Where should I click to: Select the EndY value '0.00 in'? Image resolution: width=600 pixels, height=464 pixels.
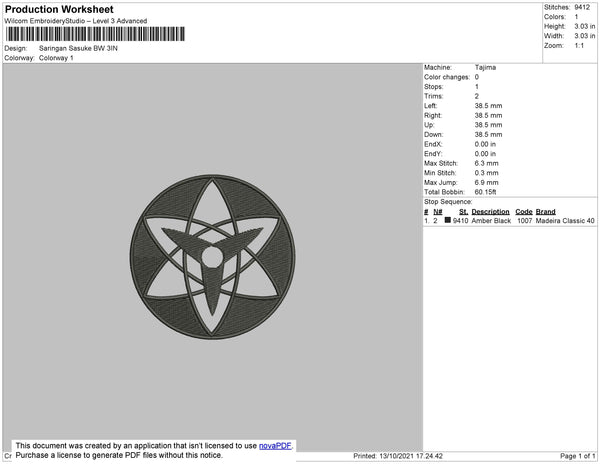(x=485, y=153)
